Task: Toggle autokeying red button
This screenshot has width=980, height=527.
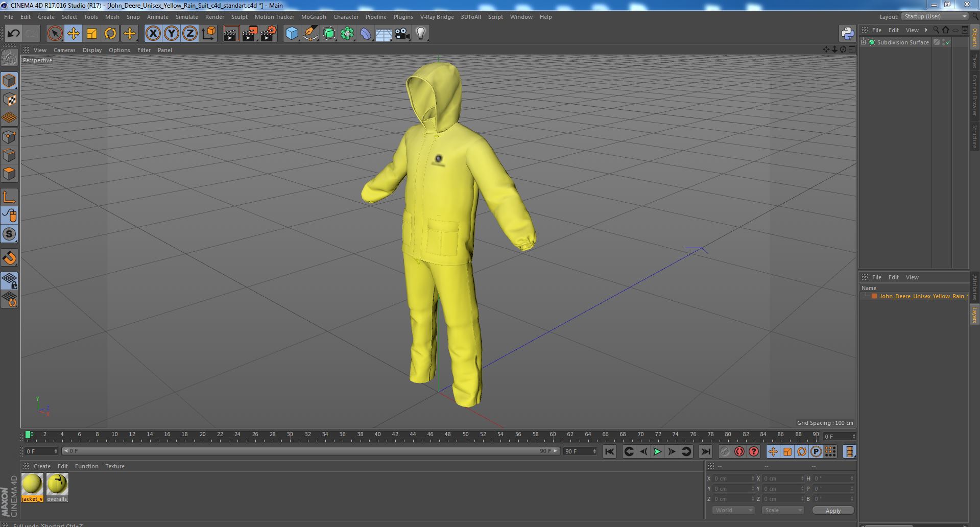Action: tap(739, 451)
